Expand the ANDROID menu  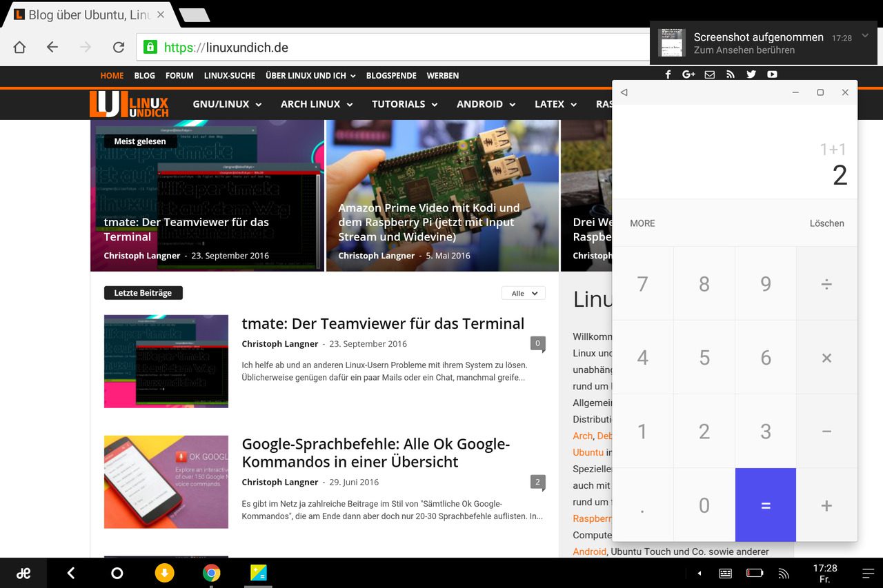tap(486, 104)
